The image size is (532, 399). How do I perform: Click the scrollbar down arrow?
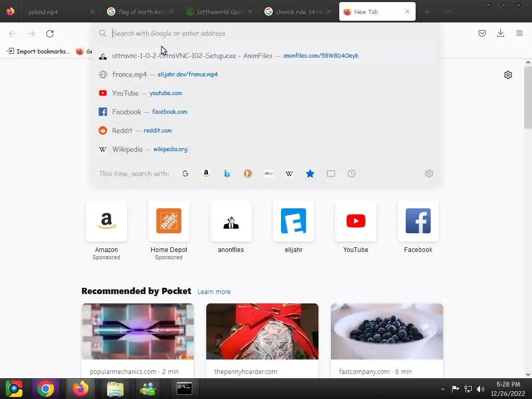point(528,375)
